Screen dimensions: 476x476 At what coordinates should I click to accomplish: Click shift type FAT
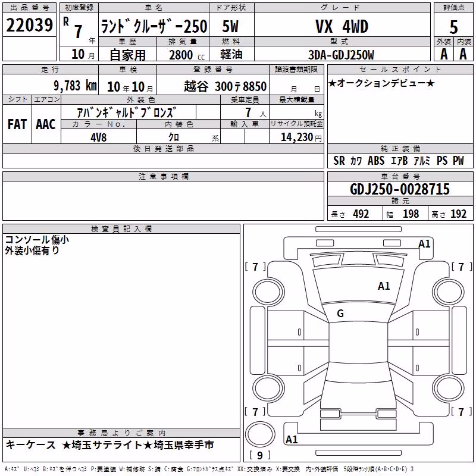(x=17, y=124)
